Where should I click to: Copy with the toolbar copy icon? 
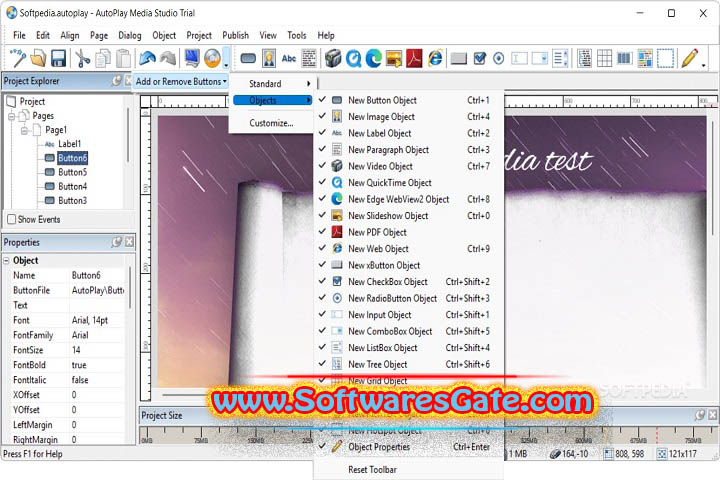(x=103, y=59)
